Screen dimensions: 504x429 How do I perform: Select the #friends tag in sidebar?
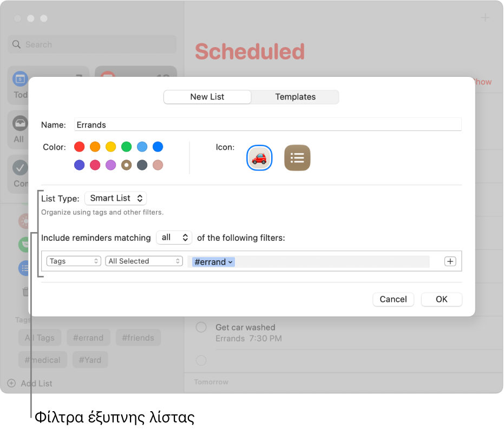(138, 338)
